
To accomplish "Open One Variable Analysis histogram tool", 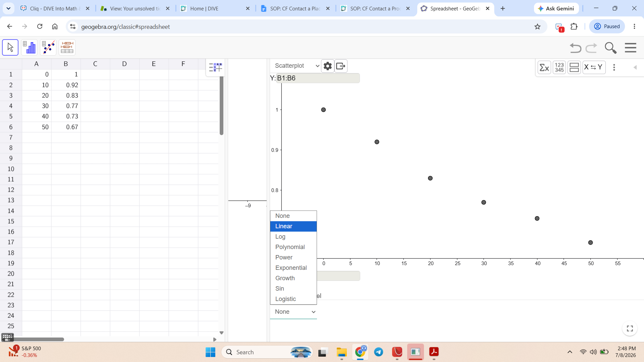I will click(29, 47).
